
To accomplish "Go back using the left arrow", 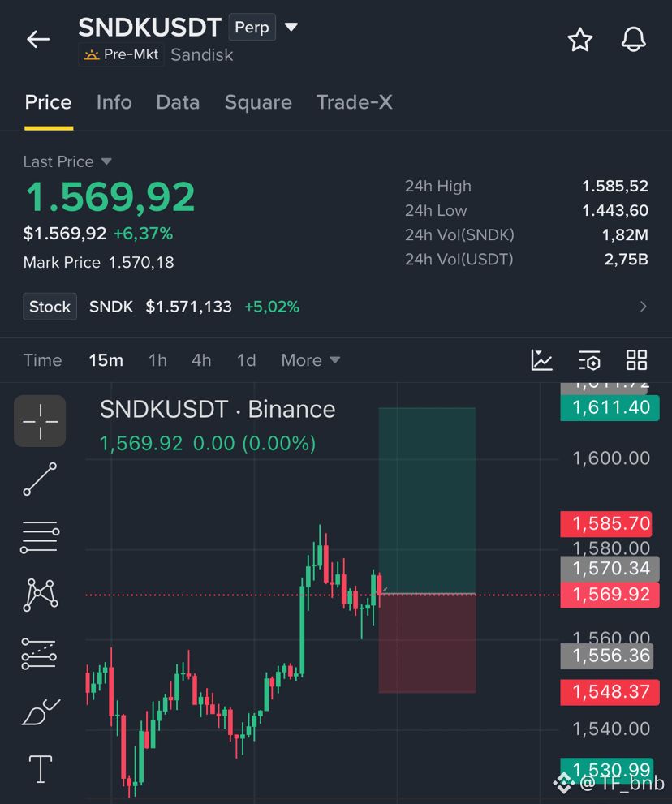I will [38, 39].
